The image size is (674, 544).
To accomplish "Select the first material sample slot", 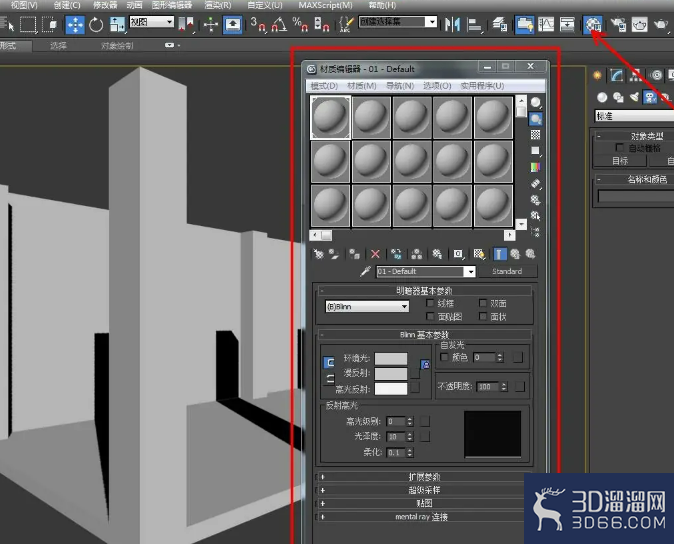I will [x=330, y=117].
